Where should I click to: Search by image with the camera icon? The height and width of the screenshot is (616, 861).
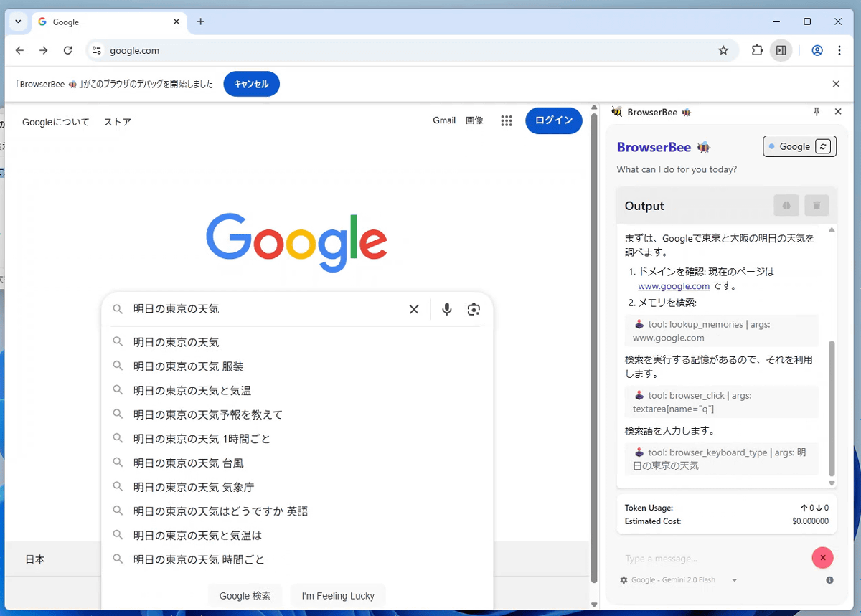(474, 309)
